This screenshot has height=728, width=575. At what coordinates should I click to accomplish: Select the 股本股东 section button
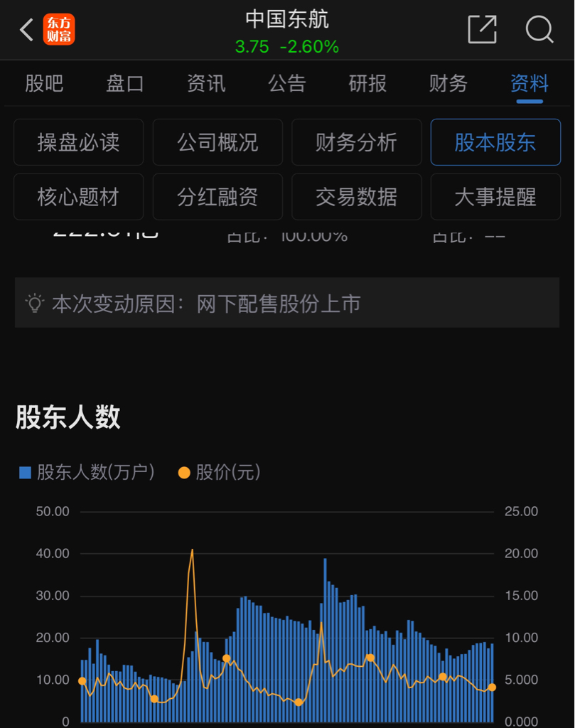coord(495,142)
